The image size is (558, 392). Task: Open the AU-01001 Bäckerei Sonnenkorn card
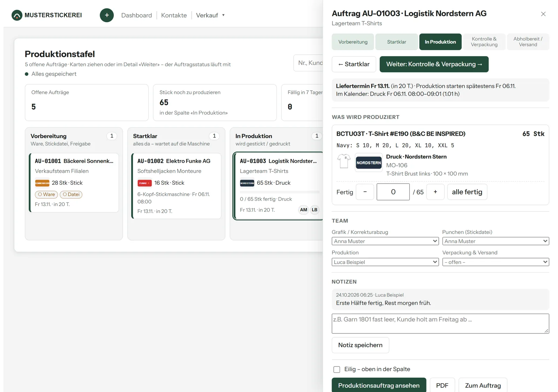[74, 183]
